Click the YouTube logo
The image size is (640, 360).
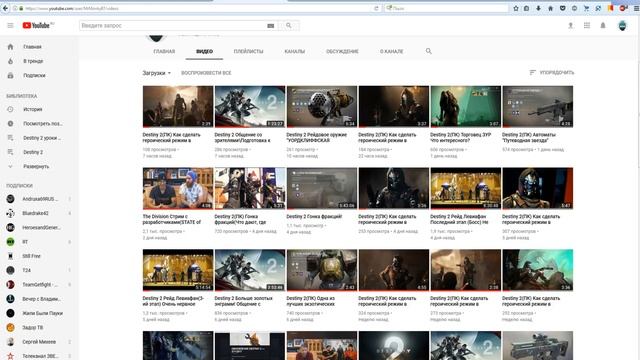(x=38, y=25)
